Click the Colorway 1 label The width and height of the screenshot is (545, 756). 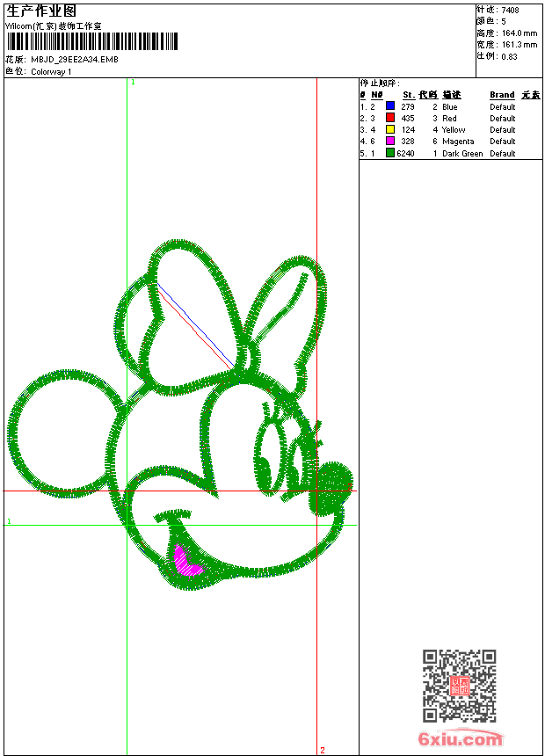coord(51,72)
